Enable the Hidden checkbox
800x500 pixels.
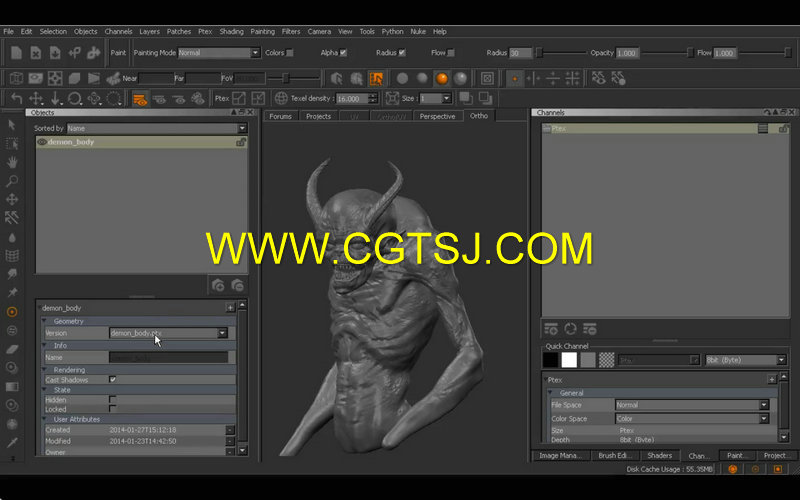[112, 399]
